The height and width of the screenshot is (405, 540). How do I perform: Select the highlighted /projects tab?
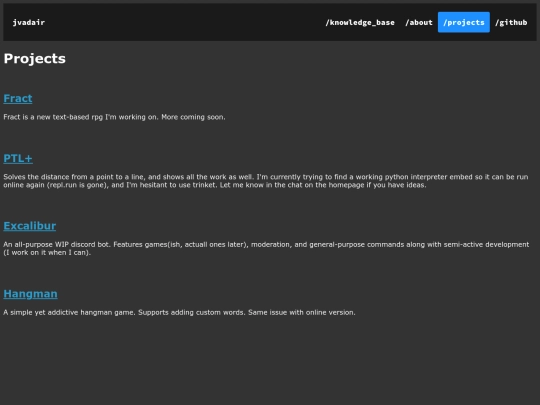464,22
